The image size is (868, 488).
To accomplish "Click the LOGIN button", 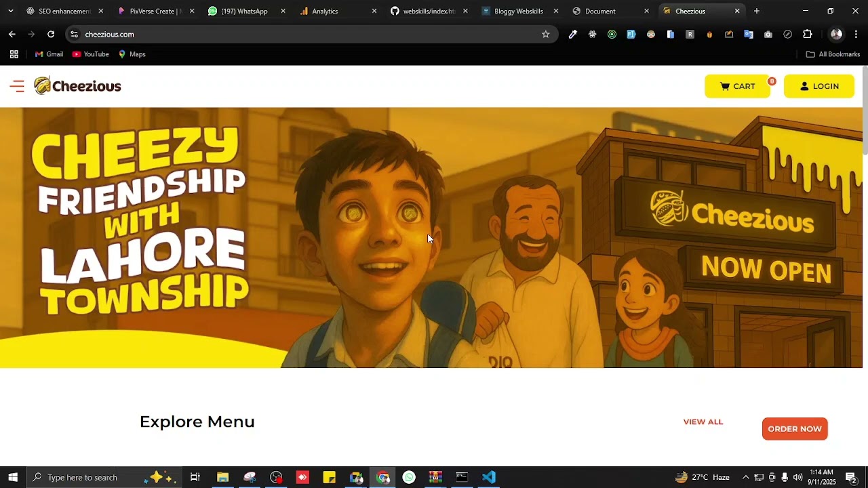I will (819, 86).
